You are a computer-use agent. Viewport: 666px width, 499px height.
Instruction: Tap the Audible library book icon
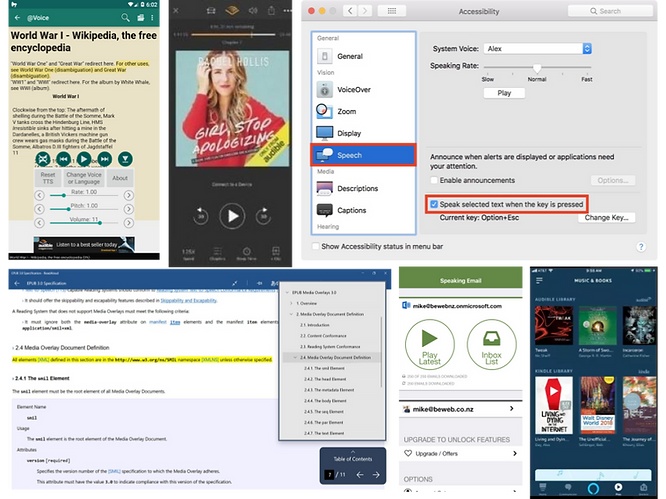pyautogui.click(x=232, y=11)
